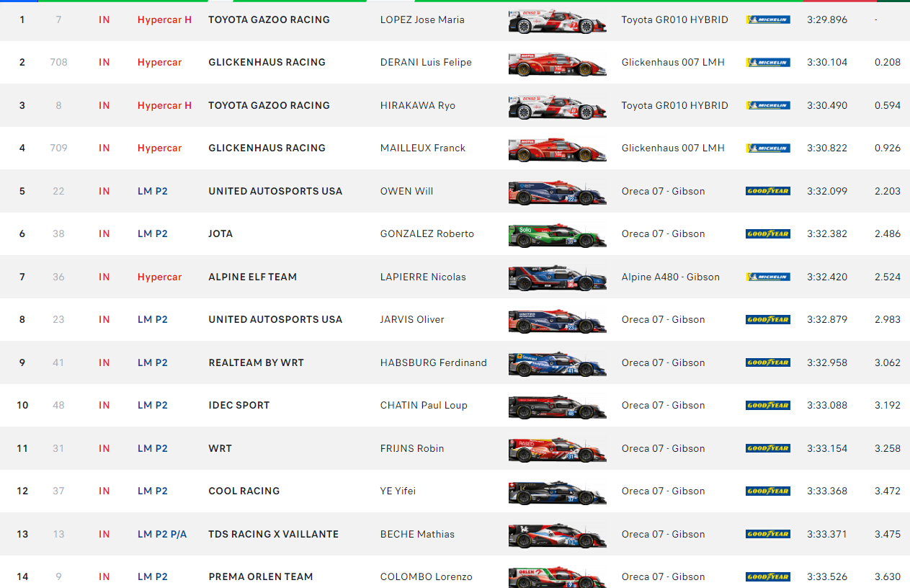
Task: Open driver HABSBURG Ferdinand's entry
Action: point(433,362)
